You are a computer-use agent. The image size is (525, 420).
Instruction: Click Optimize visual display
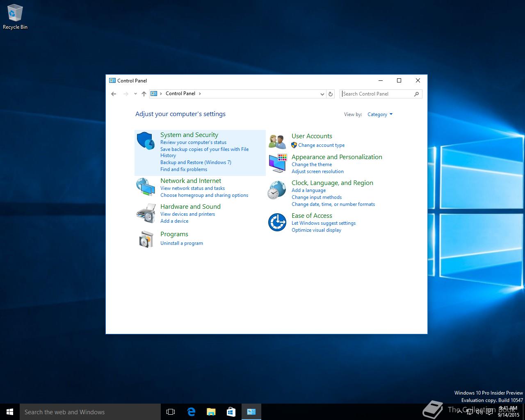pos(316,230)
